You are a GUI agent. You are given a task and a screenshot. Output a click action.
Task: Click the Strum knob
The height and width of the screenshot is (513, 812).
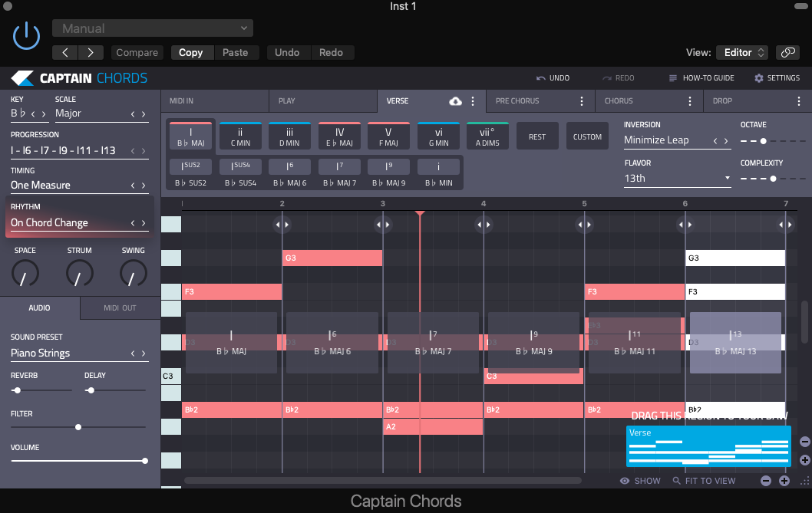click(79, 273)
